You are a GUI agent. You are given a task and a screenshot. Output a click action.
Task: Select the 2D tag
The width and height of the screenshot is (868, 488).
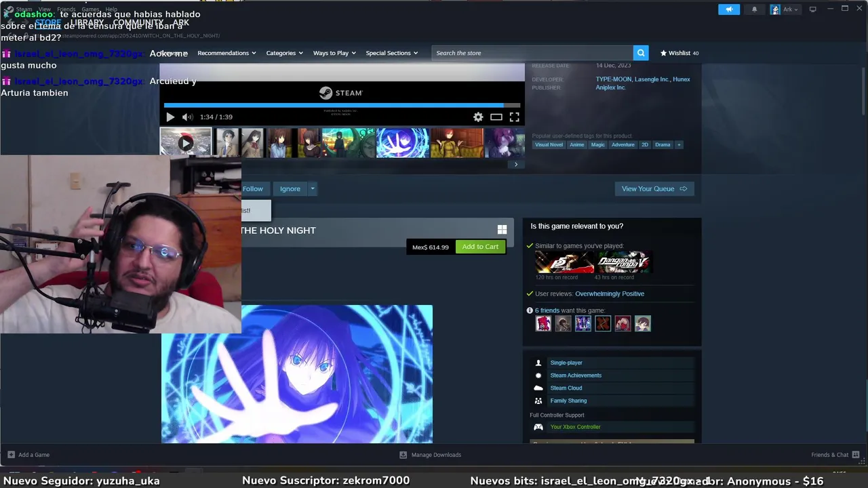pos(645,144)
